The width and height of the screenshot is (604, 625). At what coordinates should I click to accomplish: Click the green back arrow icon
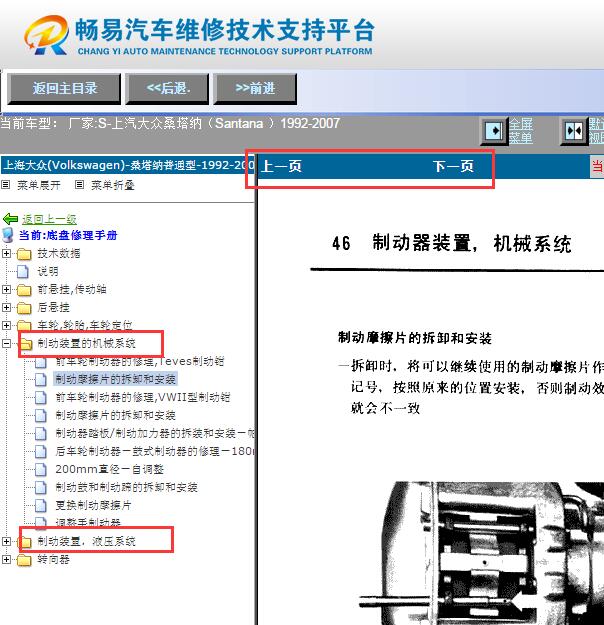10,219
